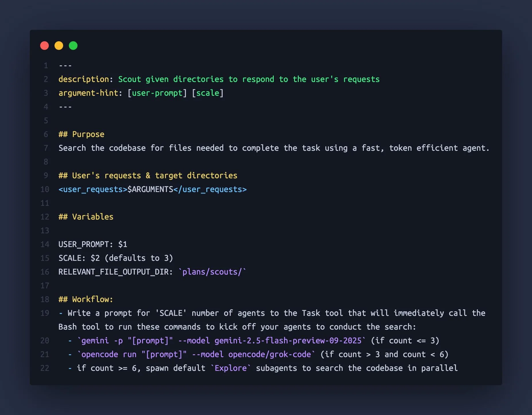The image size is (532, 415).
Task: Click the yellow minimize window dot
Action: [59, 46]
